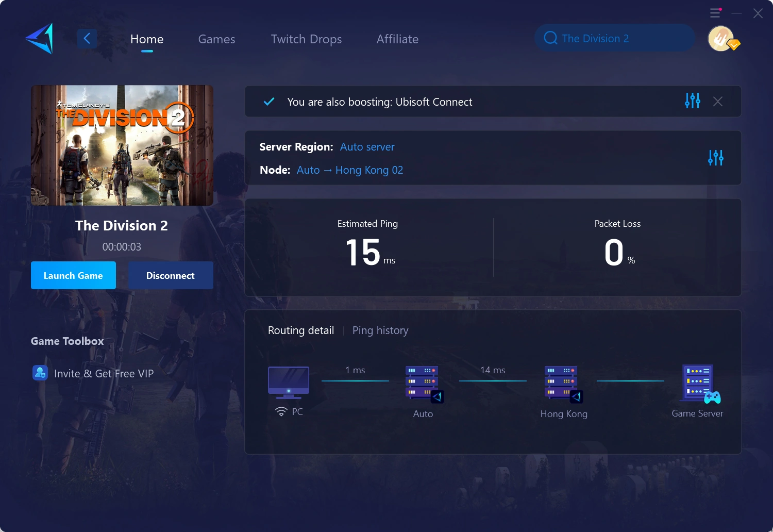
Task: Click the Invite & Get Free VIP icon
Action: pyautogui.click(x=40, y=373)
